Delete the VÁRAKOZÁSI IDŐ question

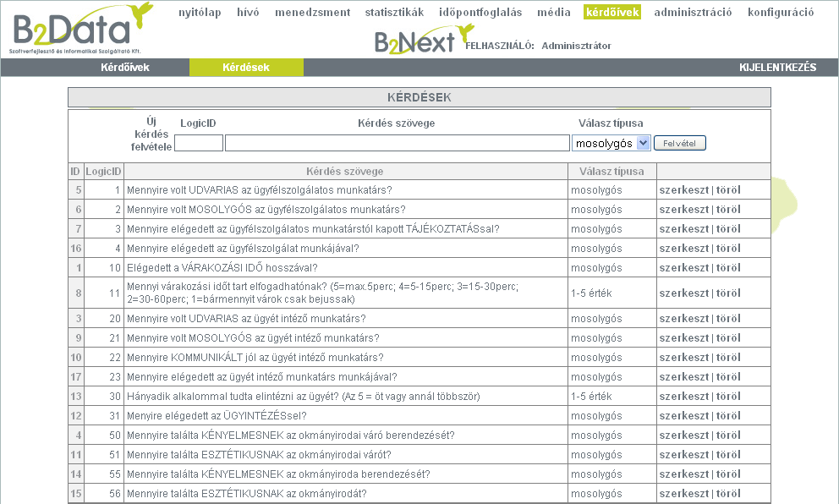click(728, 268)
